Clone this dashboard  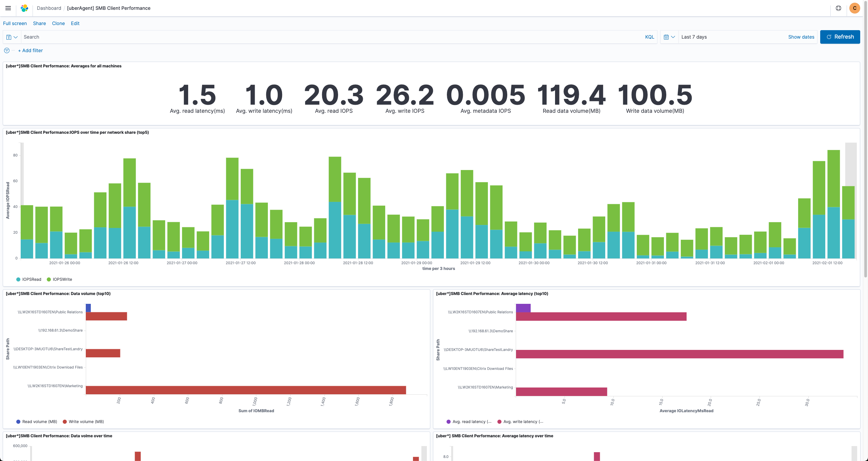tap(58, 23)
